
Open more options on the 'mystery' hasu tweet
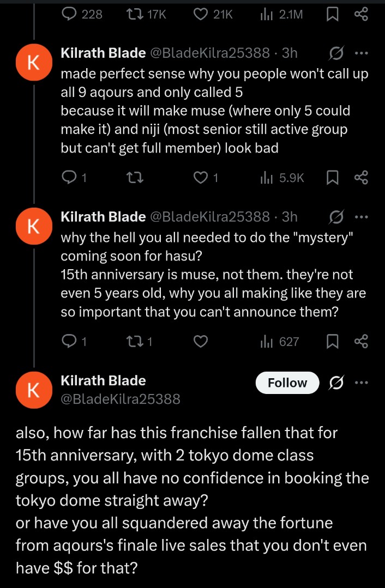[361, 216]
